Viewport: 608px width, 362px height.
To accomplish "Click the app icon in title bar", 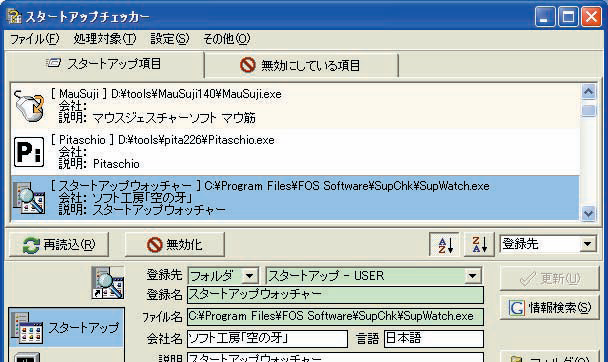I will tap(14, 16).
